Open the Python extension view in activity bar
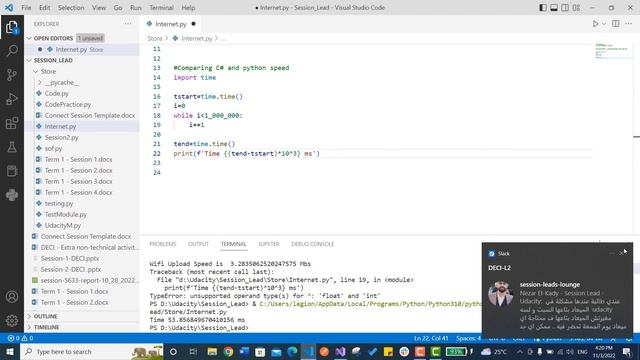 (12, 195)
